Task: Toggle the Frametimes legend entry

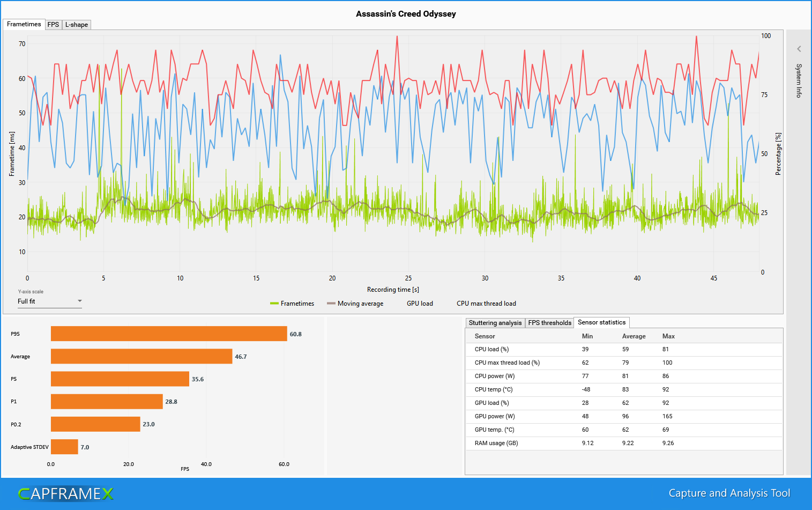Action: click(x=292, y=304)
